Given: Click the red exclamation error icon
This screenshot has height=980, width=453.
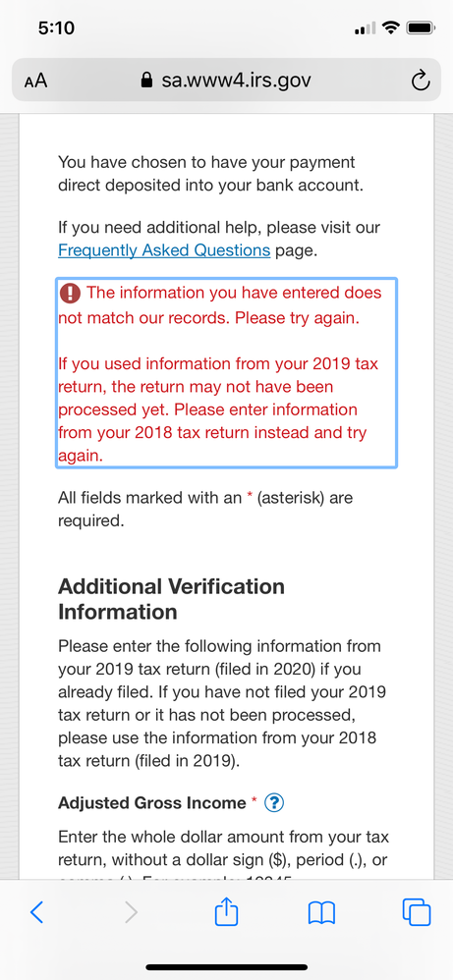Looking at the screenshot, I should [70, 292].
